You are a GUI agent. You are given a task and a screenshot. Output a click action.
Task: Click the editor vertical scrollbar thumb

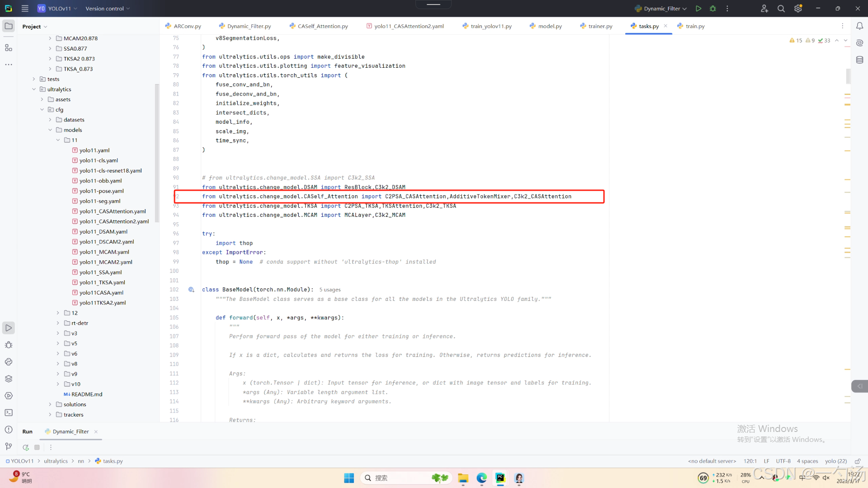coord(848,76)
